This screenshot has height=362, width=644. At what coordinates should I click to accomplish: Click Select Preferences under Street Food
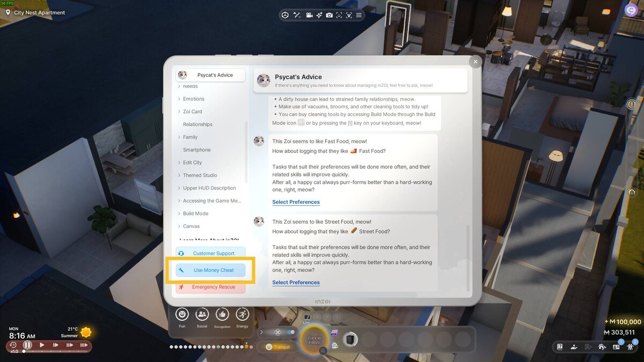click(x=296, y=283)
